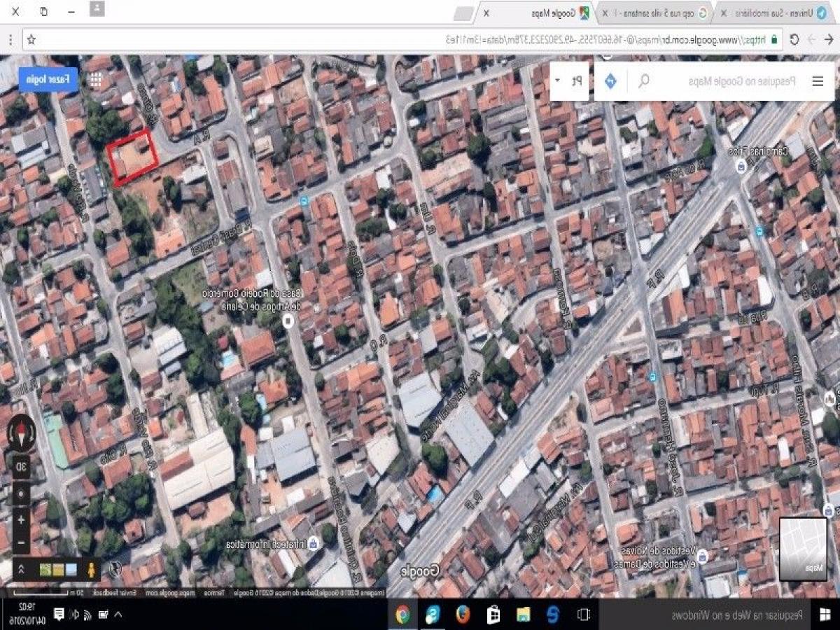Toggle the satellite imagery thumbnail

click(x=45, y=569)
